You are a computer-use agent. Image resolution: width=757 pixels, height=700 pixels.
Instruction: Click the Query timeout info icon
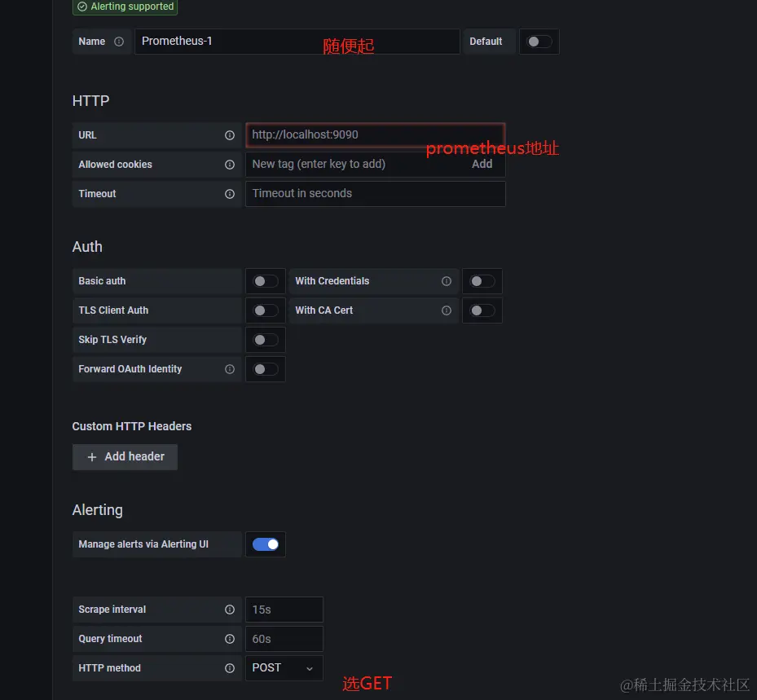[230, 639]
